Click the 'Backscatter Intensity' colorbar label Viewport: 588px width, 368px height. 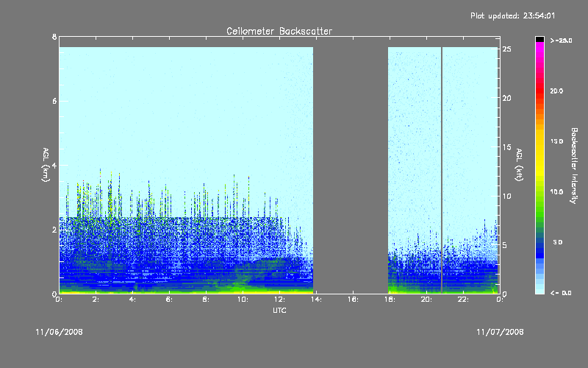[574, 166]
